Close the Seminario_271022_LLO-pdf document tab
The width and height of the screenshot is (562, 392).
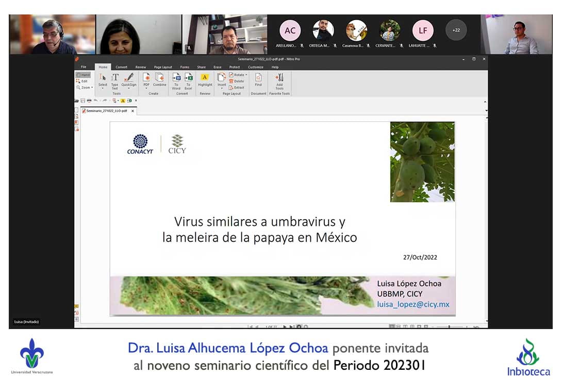133,111
